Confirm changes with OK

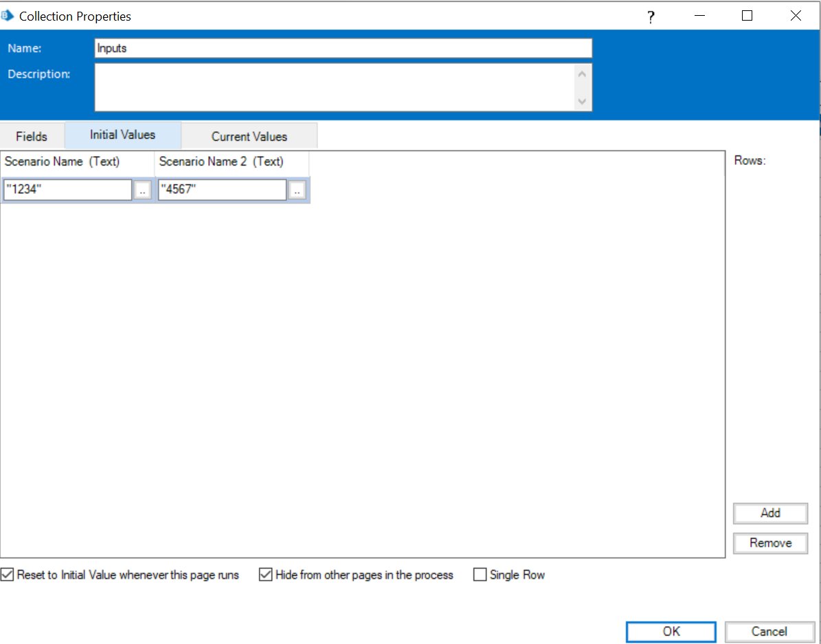click(671, 632)
